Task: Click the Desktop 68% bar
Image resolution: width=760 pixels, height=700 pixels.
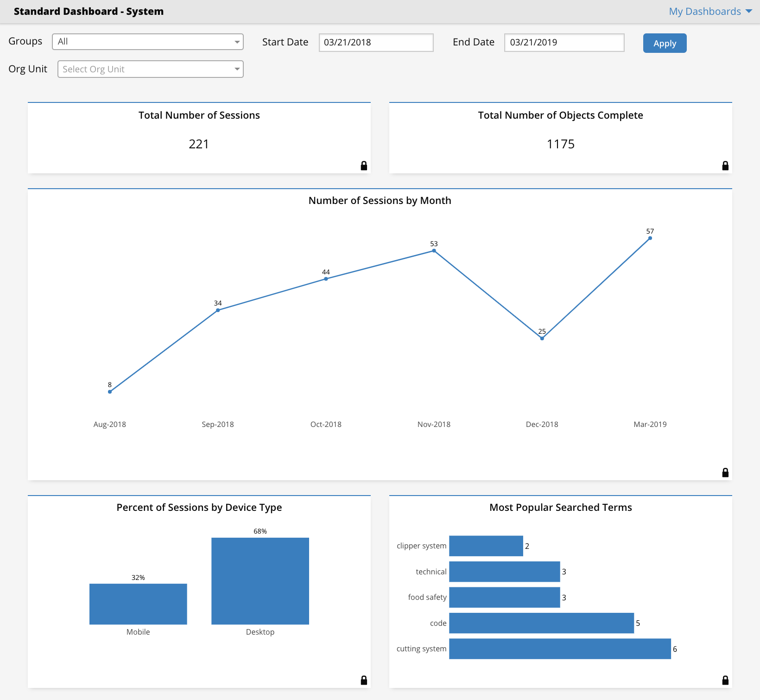Action: (x=260, y=581)
